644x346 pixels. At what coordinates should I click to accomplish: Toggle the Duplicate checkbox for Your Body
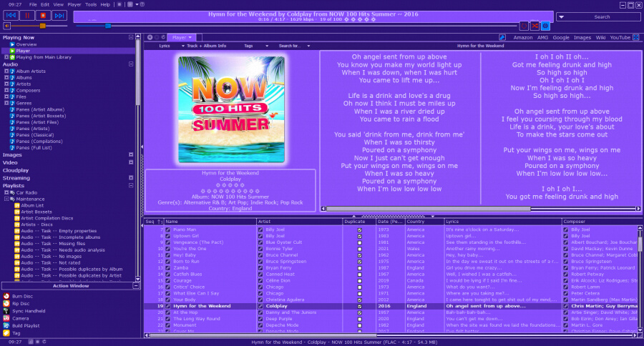pos(359,300)
